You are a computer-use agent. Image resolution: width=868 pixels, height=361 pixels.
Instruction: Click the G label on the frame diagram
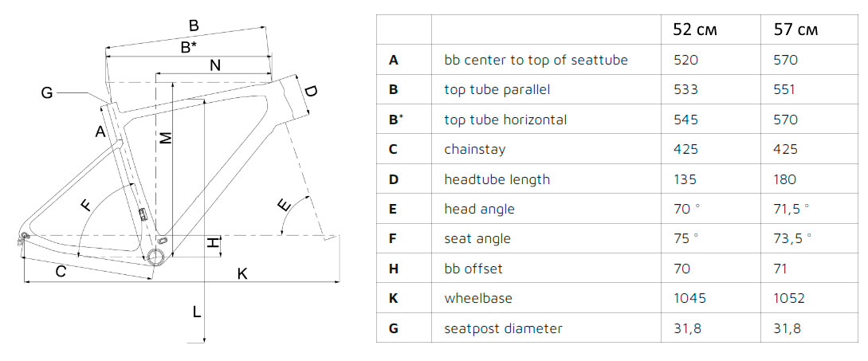pyautogui.click(x=47, y=93)
